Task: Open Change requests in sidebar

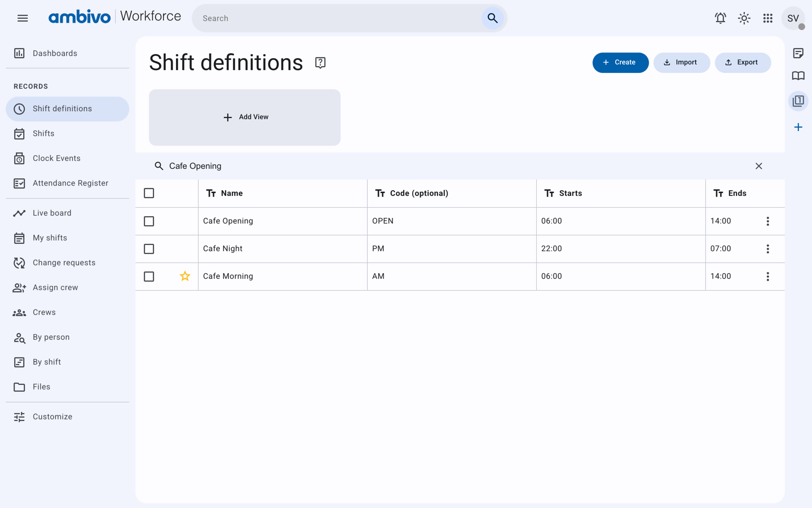Action: (68, 263)
